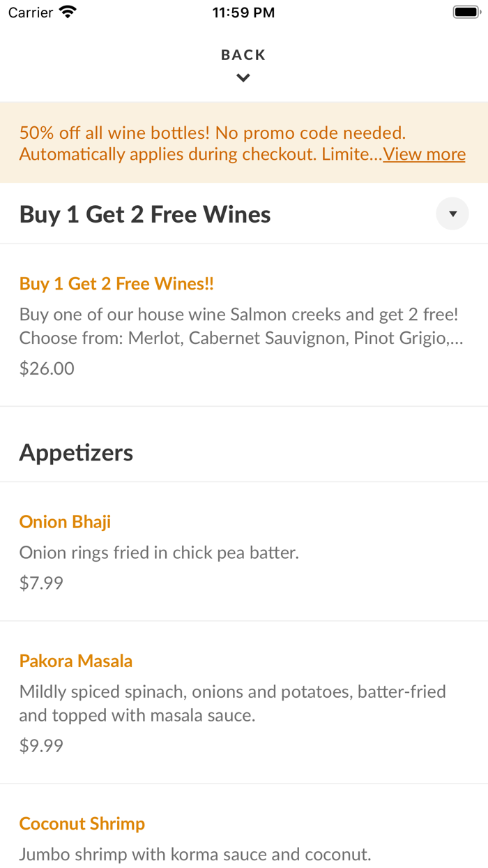Expand the truncated wine promotion text
Image resolution: width=488 pixels, height=868 pixels.
coord(424,154)
